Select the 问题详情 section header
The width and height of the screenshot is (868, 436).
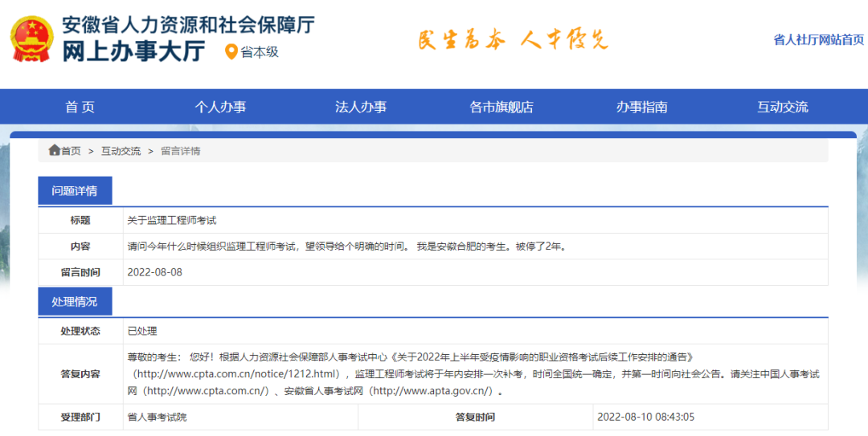click(75, 191)
